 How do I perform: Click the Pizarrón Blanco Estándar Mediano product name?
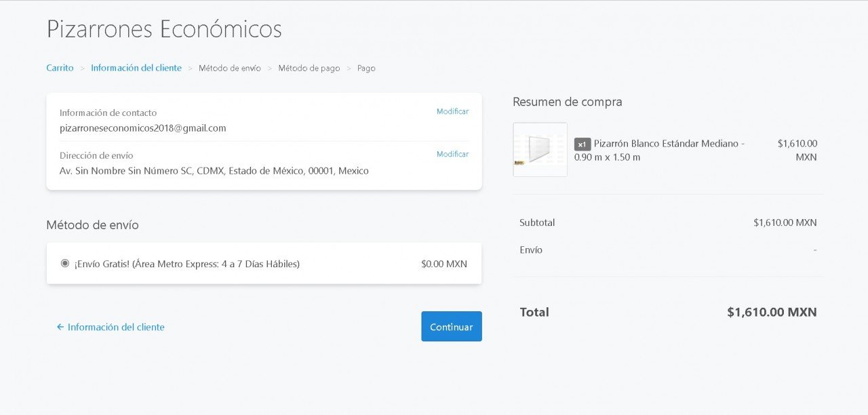668,144
